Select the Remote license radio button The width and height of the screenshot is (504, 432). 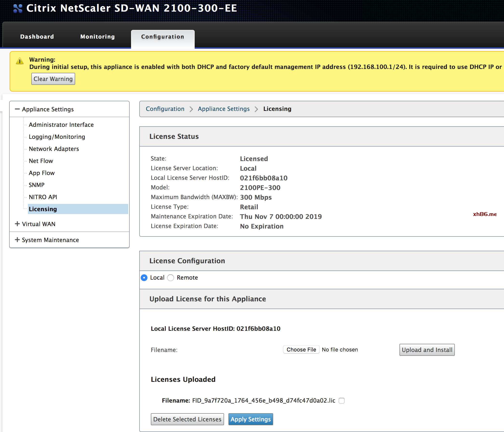coord(171,278)
